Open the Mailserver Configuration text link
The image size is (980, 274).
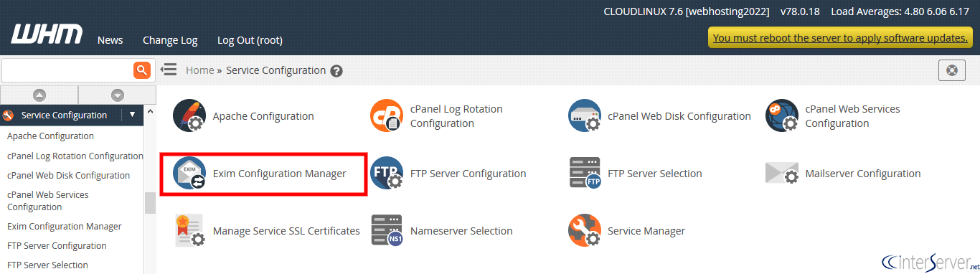point(863,174)
